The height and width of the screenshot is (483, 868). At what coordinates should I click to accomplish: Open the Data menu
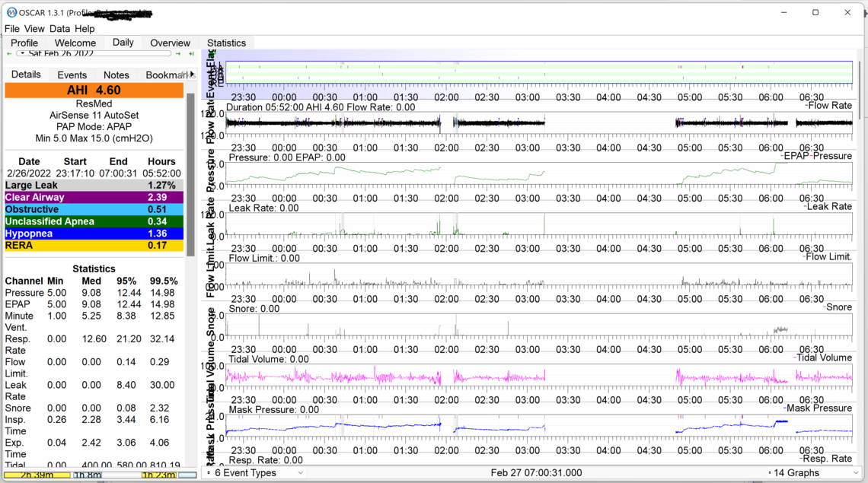59,29
